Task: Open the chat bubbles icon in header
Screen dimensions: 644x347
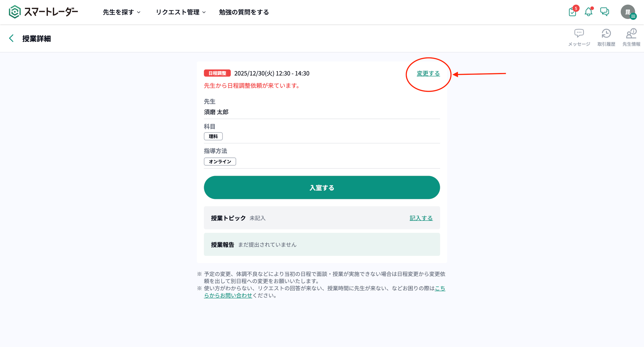Action: (604, 12)
